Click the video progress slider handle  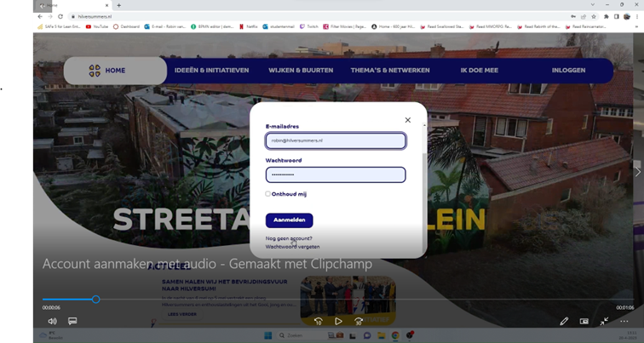click(95, 300)
